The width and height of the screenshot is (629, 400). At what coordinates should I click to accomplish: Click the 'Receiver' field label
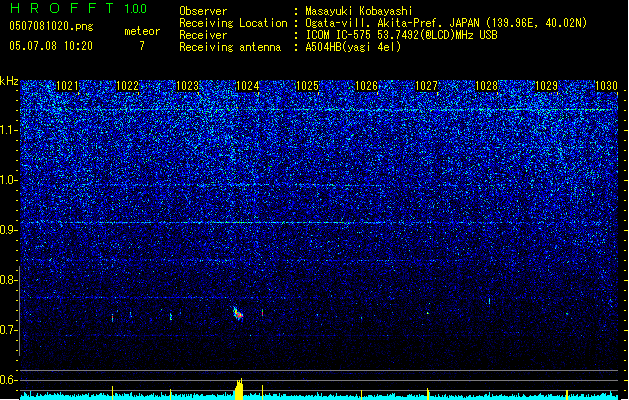coord(203,35)
